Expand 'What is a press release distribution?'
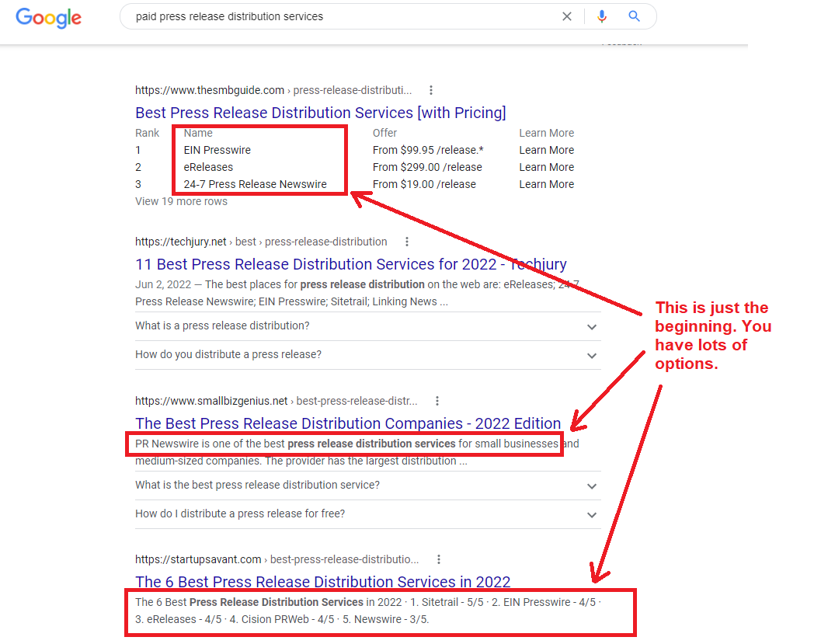This screenshot has height=644, width=821. (x=367, y=326)
